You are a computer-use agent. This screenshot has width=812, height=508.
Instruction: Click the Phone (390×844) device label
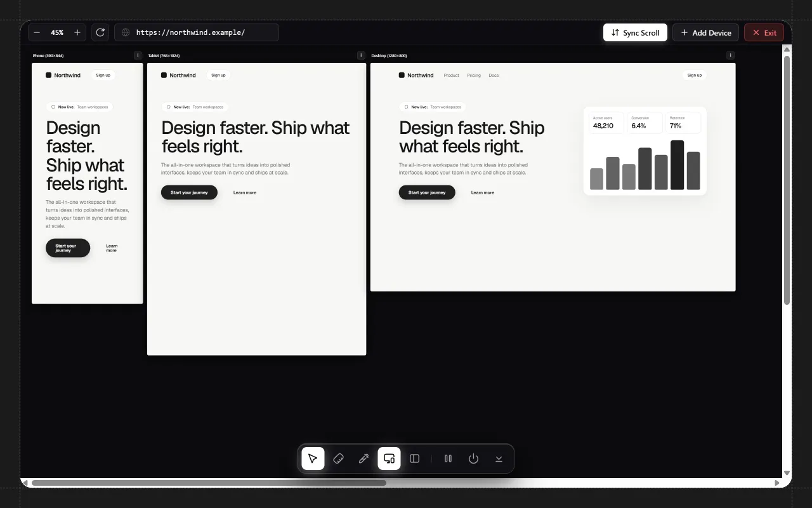click(x=48, y=56)
